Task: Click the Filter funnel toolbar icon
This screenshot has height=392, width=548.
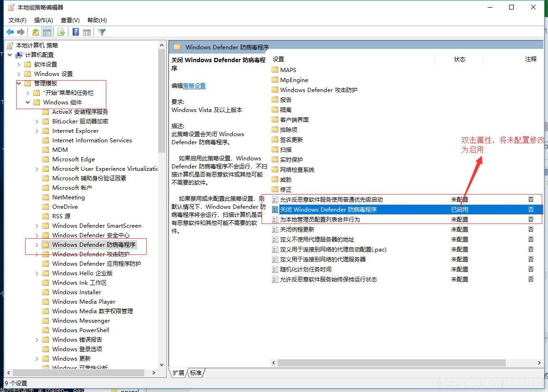Action: pyautogui.click(x=102, y=32)
